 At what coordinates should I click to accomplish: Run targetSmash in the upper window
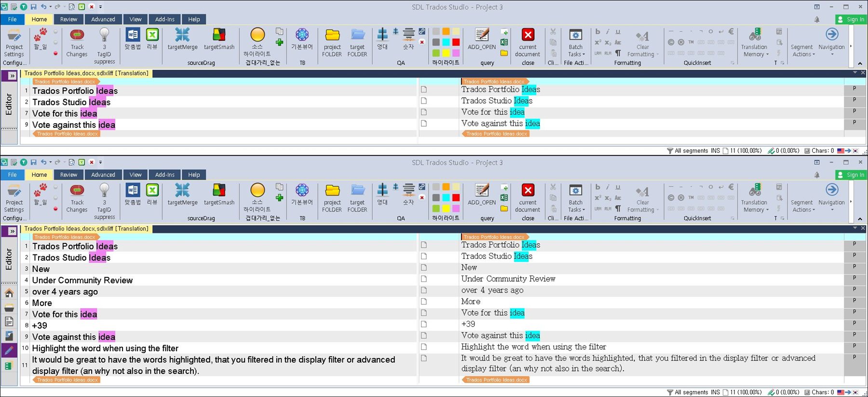point(219,39)
